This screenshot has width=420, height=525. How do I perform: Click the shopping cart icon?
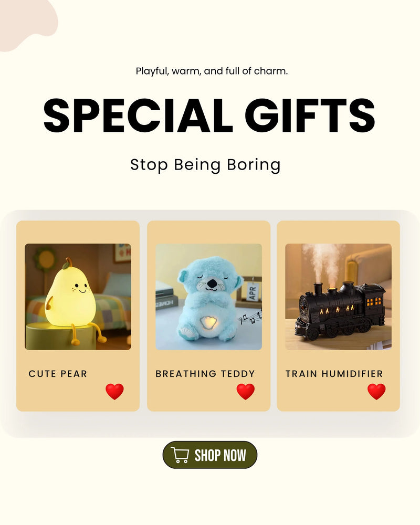(x=180, y=455)
